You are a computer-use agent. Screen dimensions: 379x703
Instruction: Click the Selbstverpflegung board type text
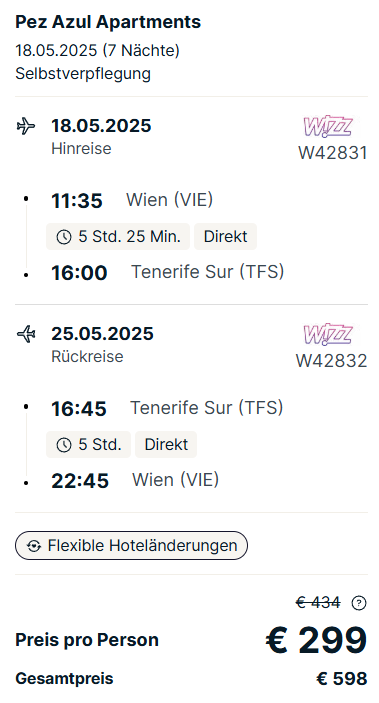[x=83, y=74]
